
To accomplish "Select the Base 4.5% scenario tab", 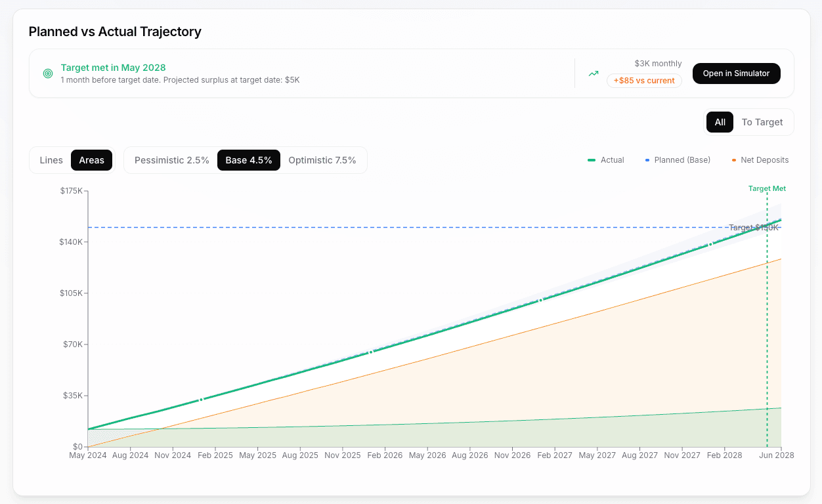I will click(x=249, y=159).
